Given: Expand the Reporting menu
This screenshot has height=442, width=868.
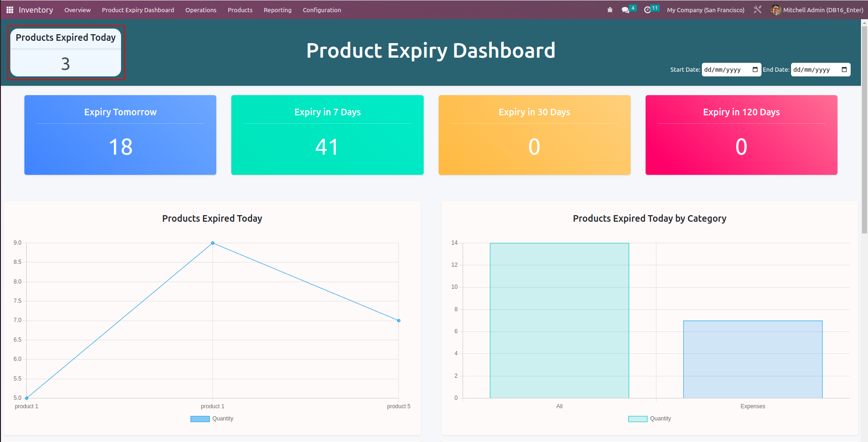Looking at the screenshot, I should point(277,10).
